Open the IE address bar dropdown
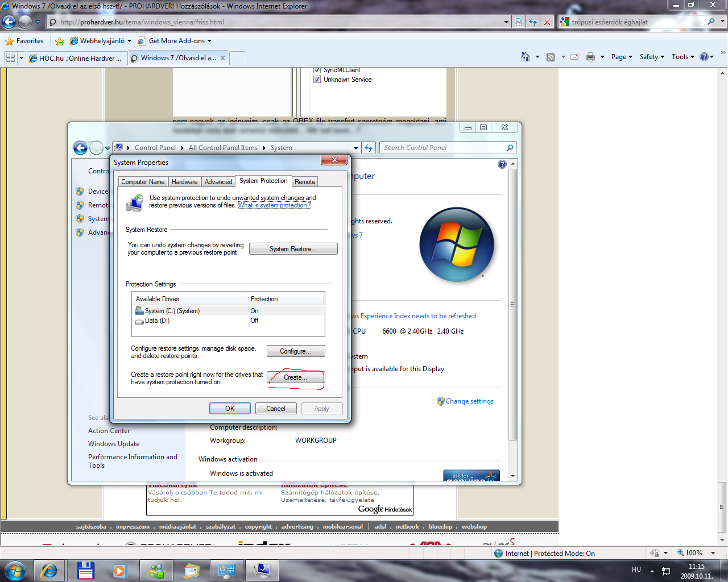The height and width of the screenshot is (582, 728). (506, 22)
